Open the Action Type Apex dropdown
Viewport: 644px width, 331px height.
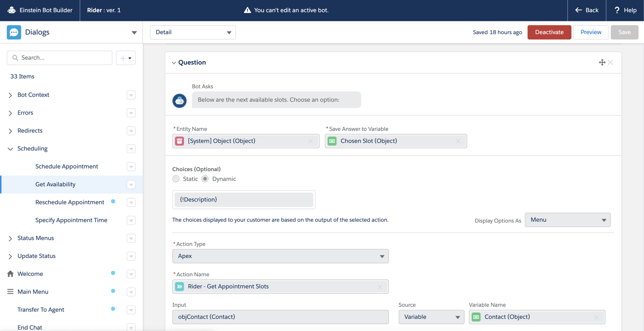point(280,256)
